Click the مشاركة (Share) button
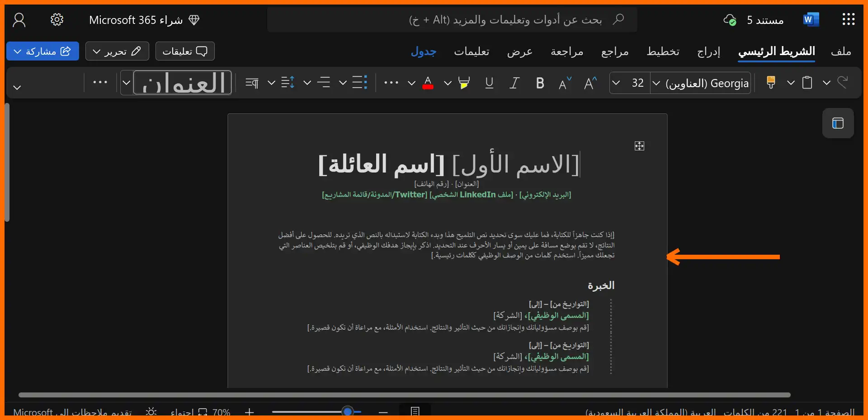 [42, 51]
